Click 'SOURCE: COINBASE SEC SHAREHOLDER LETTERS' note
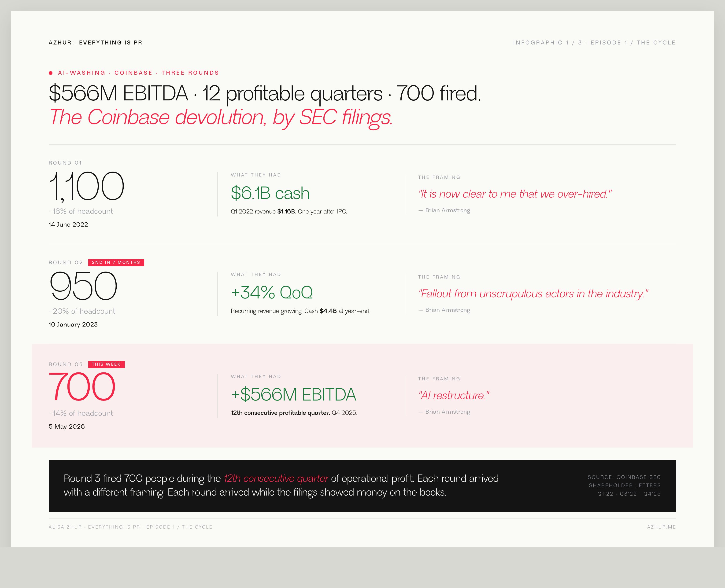Screen dimensions: 725x588 [624, 481]
